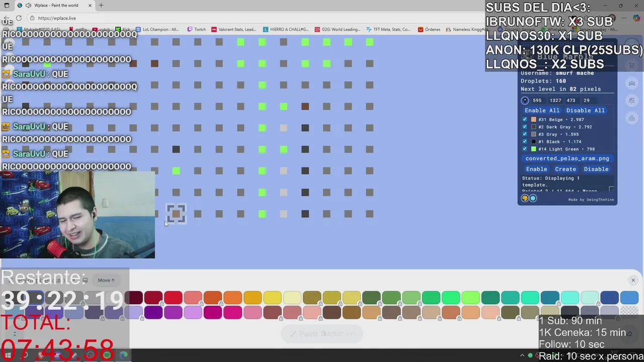Toggle the #3 Gray color checkbox

(525, 134)
